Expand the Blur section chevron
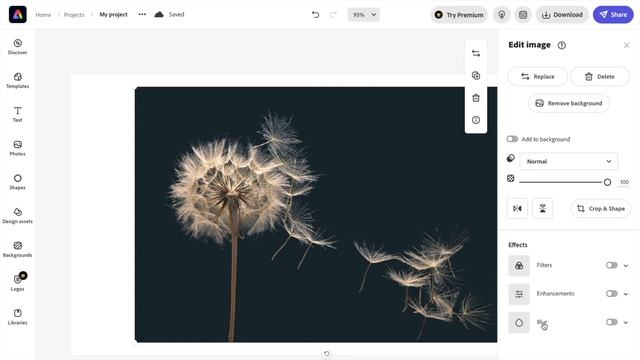The image size is (640, 360). 626,322
